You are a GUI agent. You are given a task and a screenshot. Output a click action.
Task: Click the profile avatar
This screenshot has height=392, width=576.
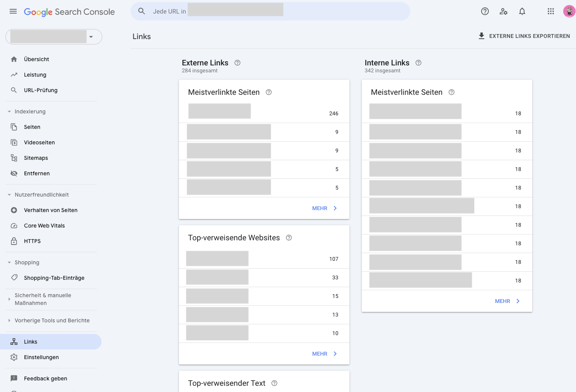(569, 11)
